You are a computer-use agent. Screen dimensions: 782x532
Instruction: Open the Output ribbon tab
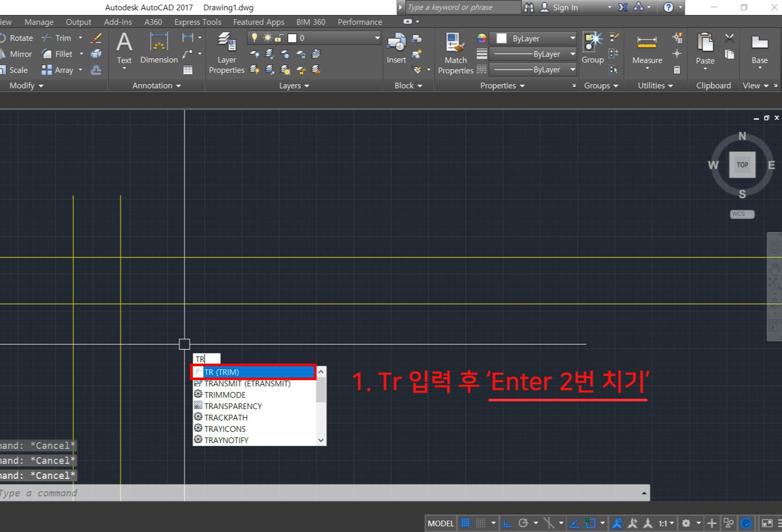pos(79,22)
